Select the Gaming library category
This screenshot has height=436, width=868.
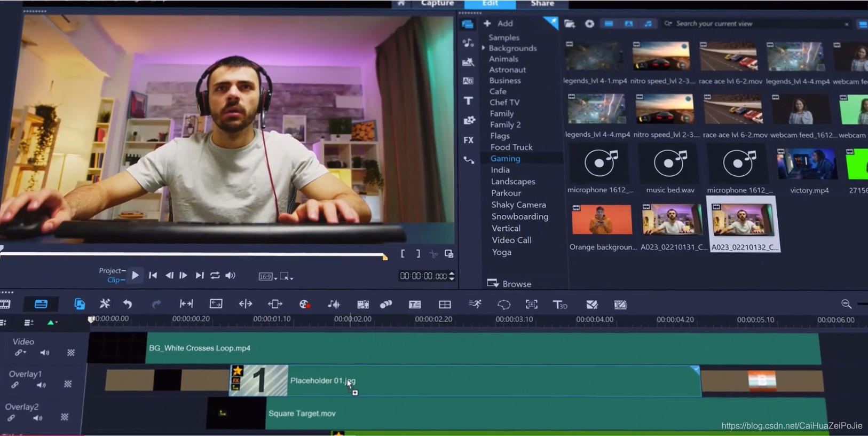505,159
